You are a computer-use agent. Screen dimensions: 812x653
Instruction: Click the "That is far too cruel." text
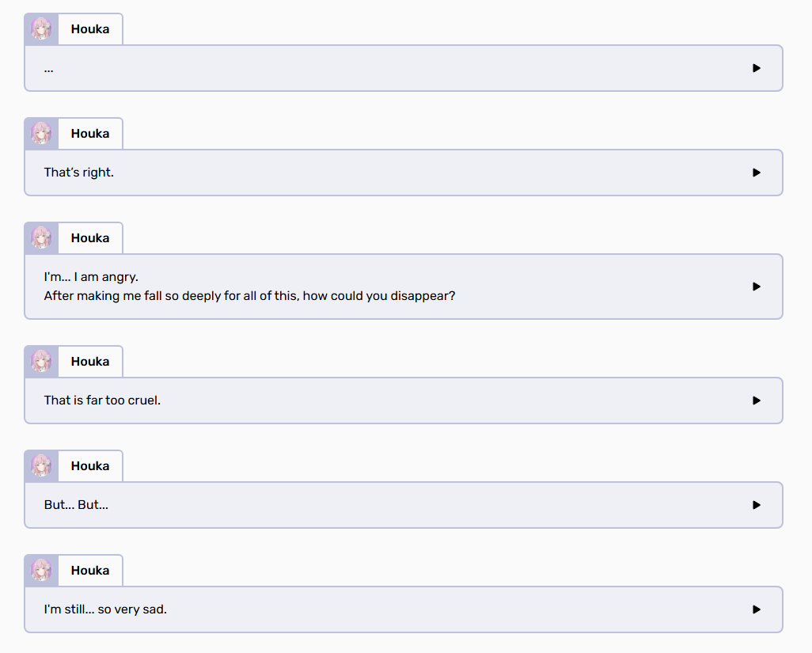(x=102, y=401)
